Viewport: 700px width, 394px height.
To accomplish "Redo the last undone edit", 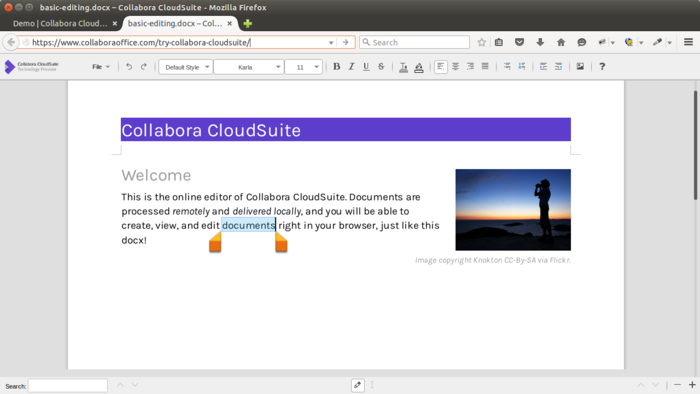I will point(144,66).
